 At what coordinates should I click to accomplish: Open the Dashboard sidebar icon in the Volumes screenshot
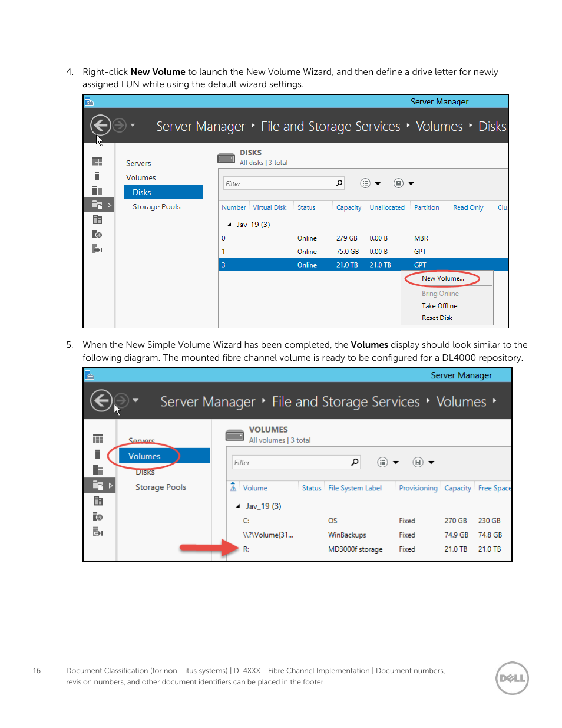(x=98, y=439)
